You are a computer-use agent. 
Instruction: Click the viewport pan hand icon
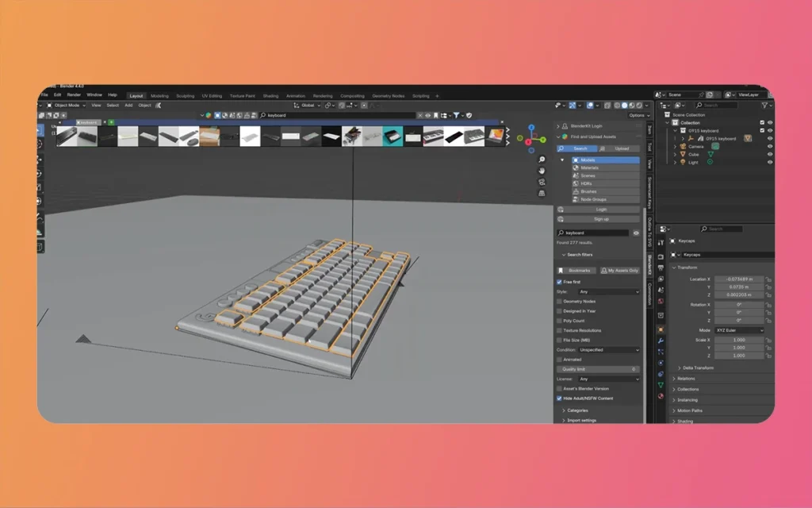pos(542,171)
